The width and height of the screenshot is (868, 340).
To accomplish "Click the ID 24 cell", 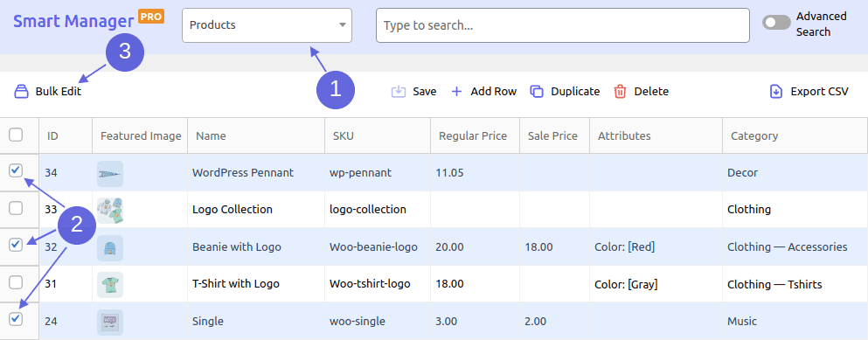I will tap(66, 321).
